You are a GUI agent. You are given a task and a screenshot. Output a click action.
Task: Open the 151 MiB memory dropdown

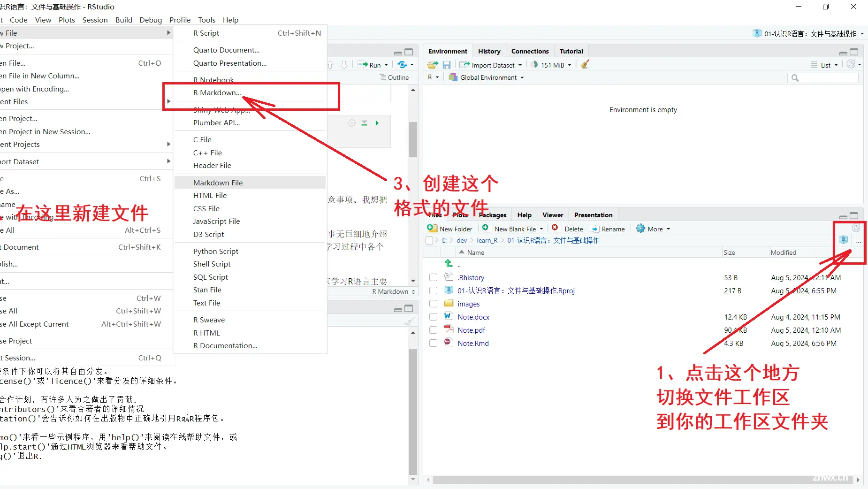[570, 65]
